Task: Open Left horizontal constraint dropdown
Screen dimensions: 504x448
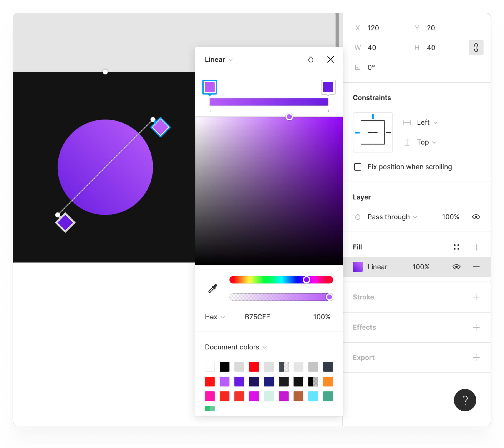Action: (427, 122)
